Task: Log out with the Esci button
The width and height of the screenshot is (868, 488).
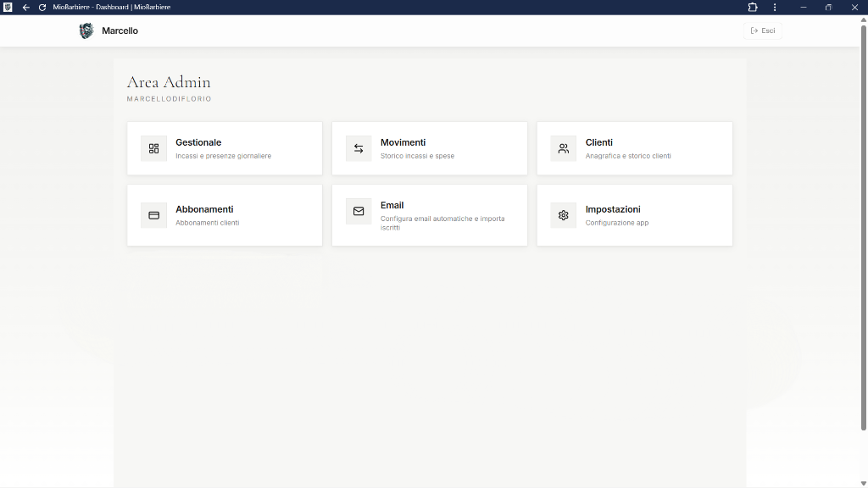Action: point(762,30)
